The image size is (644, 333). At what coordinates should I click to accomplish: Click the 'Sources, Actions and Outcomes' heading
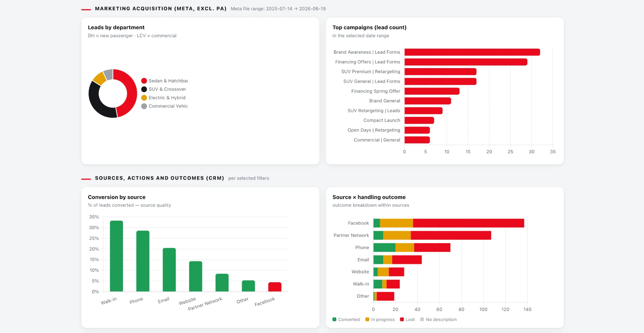tap(159, 178)
